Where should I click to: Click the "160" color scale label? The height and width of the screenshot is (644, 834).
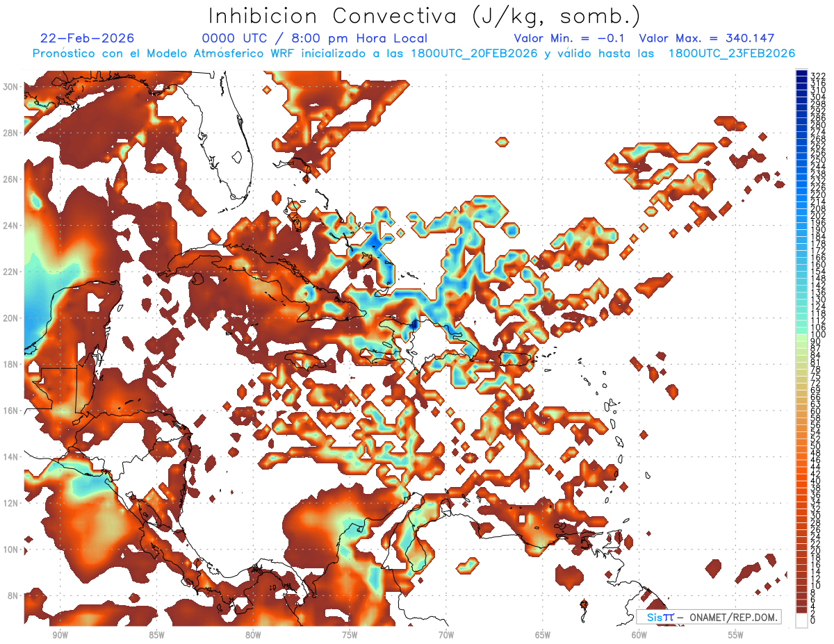click(818, 265)
